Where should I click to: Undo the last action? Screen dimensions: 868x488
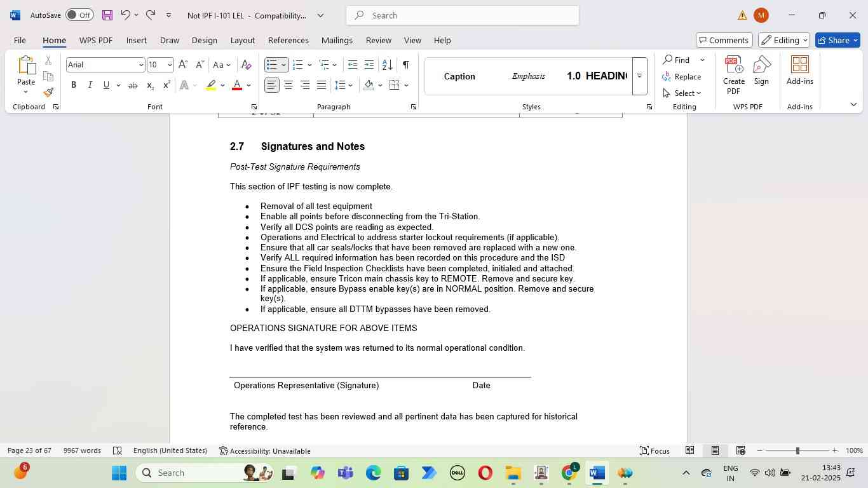point(125,15)
